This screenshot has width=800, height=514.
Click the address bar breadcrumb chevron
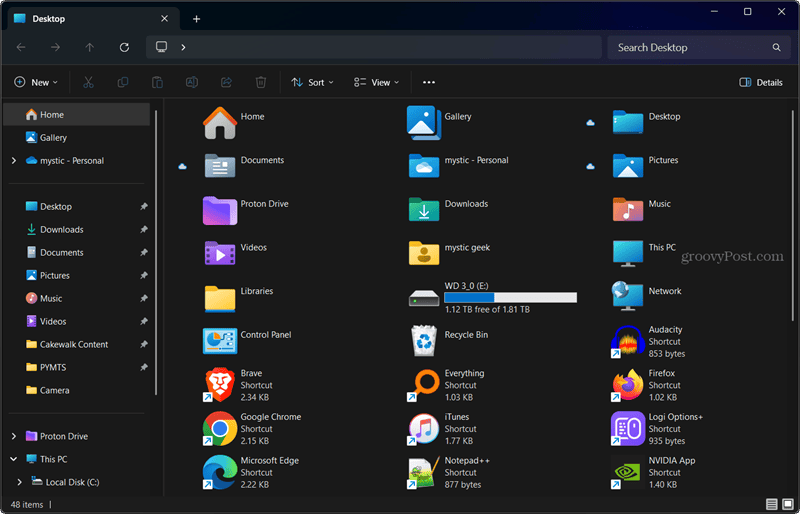pos(183,47)
